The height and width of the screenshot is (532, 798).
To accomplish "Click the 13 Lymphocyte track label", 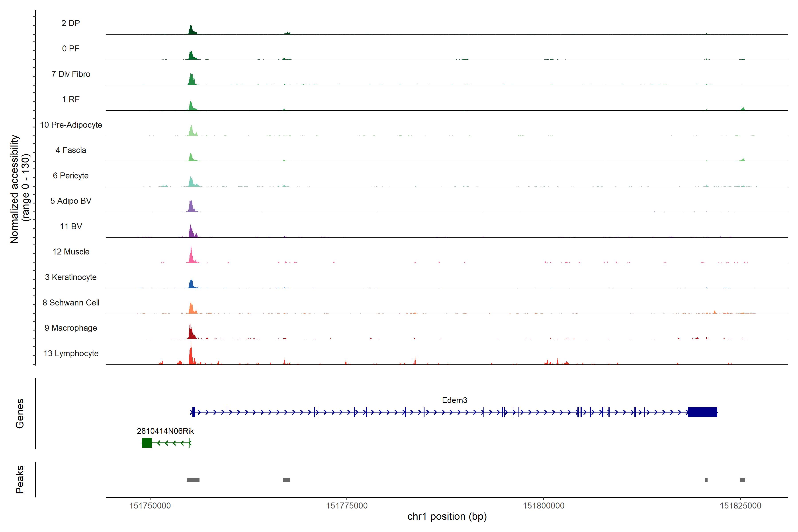I will pyautogui.click(x=71, y=353).
